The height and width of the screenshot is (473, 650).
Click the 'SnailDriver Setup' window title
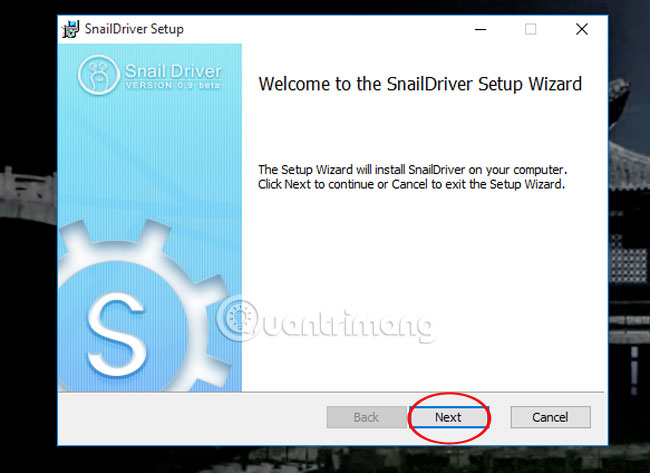click(134, 29)
